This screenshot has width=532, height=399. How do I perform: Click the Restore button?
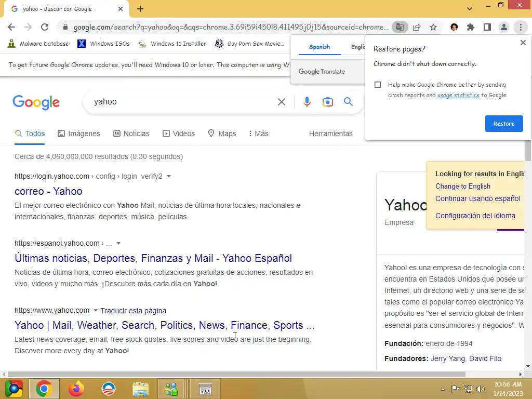(504, 124)
